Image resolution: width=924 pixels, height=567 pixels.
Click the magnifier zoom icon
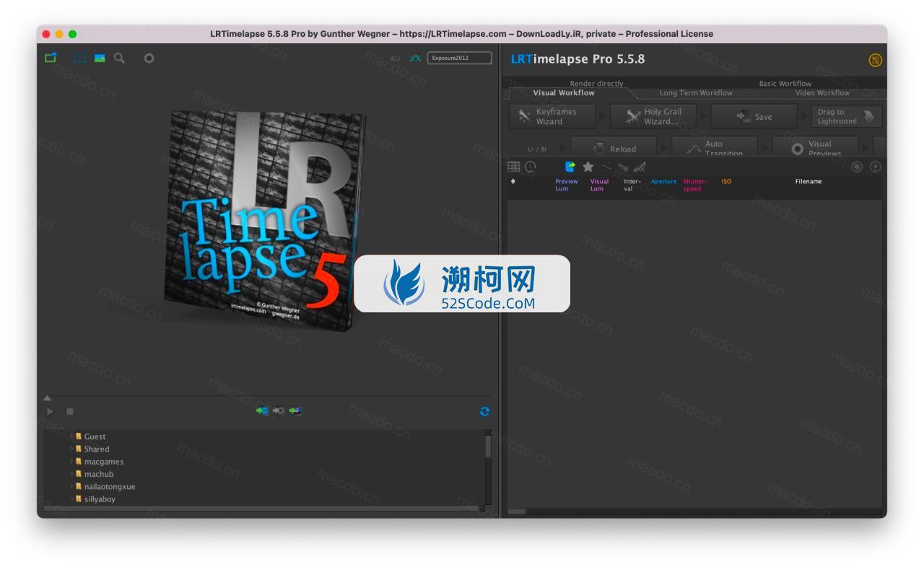(119, 58)
